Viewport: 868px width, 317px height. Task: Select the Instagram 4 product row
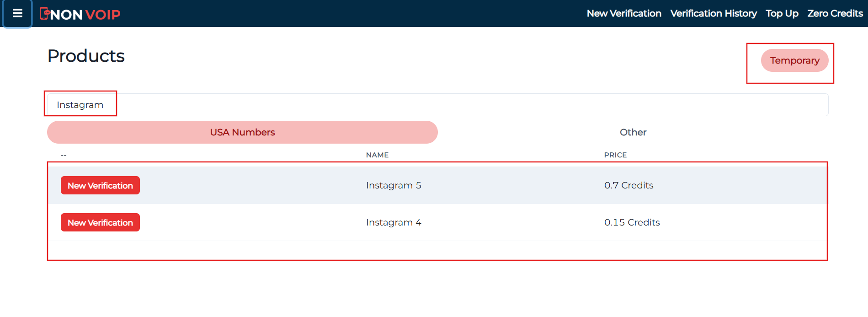click(394, 222)
